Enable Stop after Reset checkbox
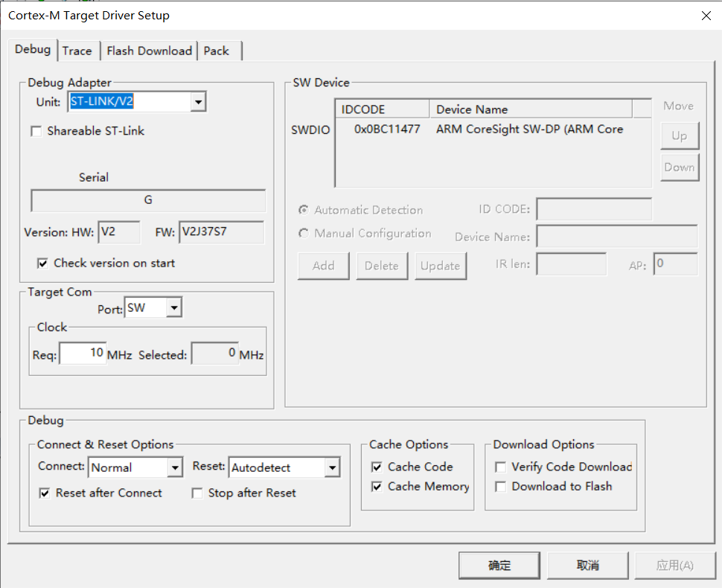This screenshot has width=722, height=588. (x=197, y=493)
